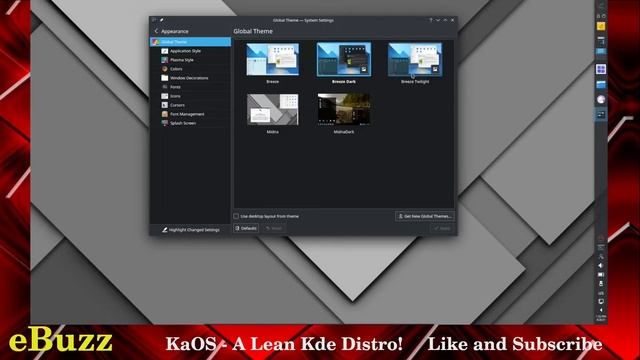
Task: Click the Application Style sidebar icon
Action: point(164,51)
